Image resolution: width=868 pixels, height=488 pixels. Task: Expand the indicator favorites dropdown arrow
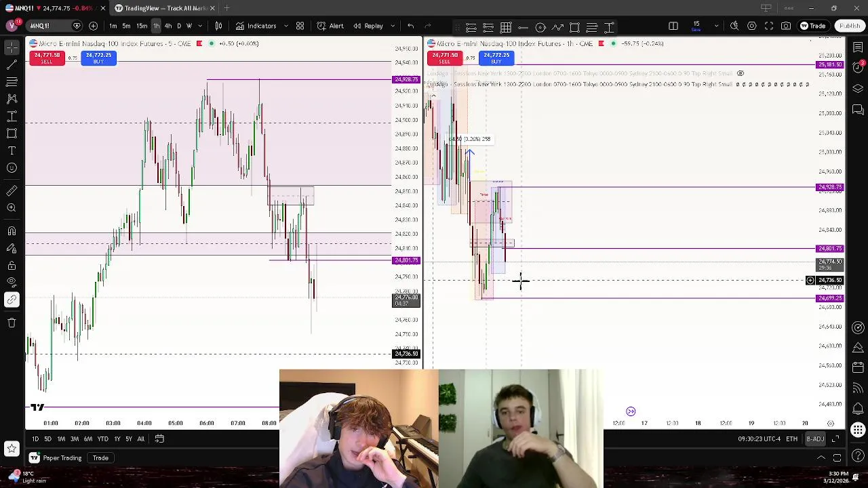(x=285, y=26)
